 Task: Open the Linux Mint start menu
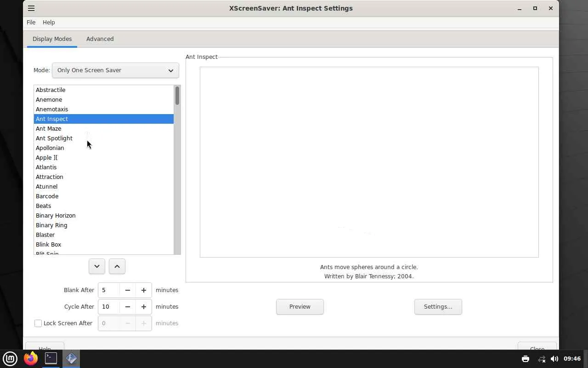(x=10, y=359)
